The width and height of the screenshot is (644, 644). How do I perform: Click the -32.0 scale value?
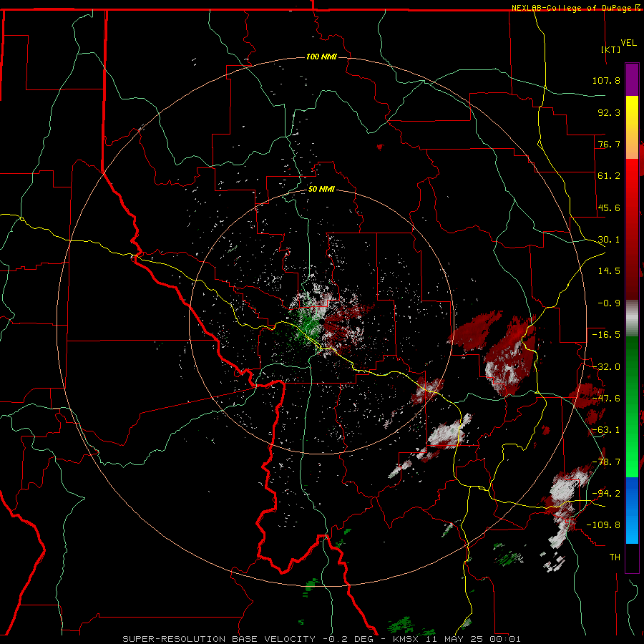606,367
